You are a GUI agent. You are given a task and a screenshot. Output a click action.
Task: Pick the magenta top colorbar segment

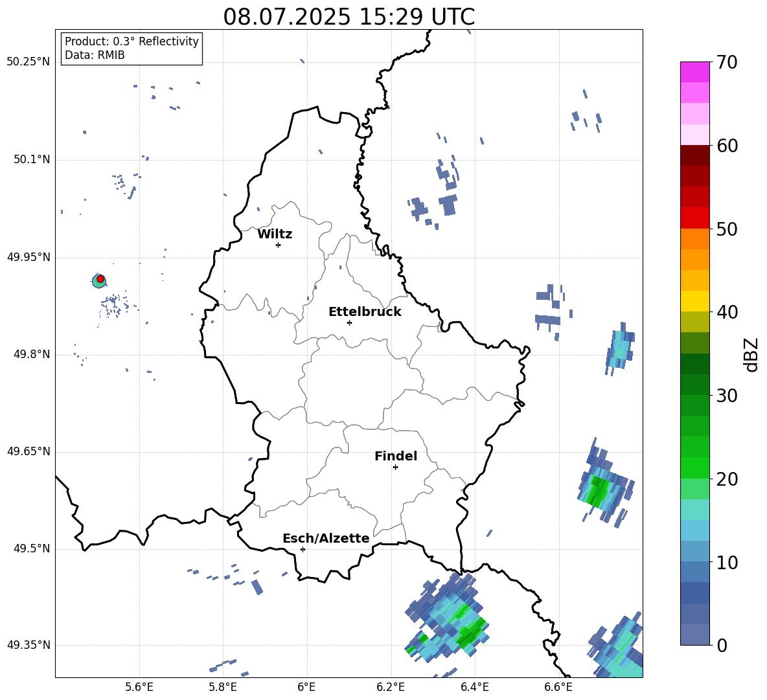tap(694, 72)
